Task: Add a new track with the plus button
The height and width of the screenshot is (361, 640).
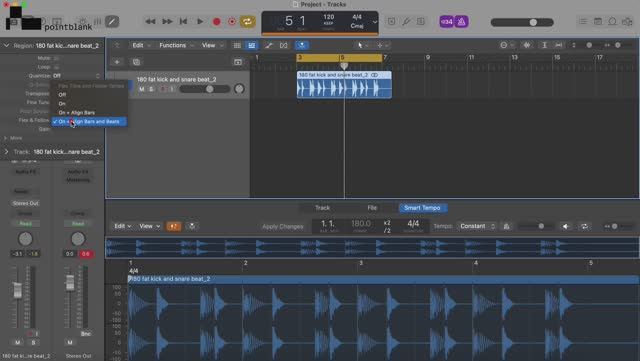Action: (117, 62)
